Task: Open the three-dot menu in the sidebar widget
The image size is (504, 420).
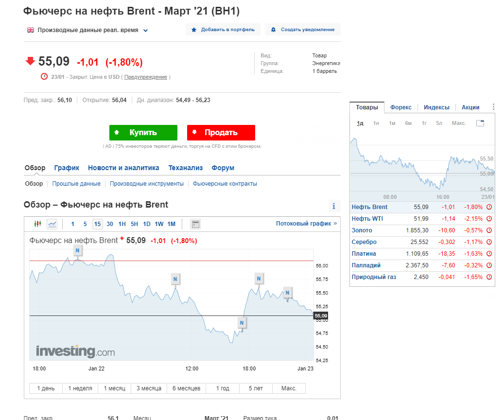Action: pos(493,107)
